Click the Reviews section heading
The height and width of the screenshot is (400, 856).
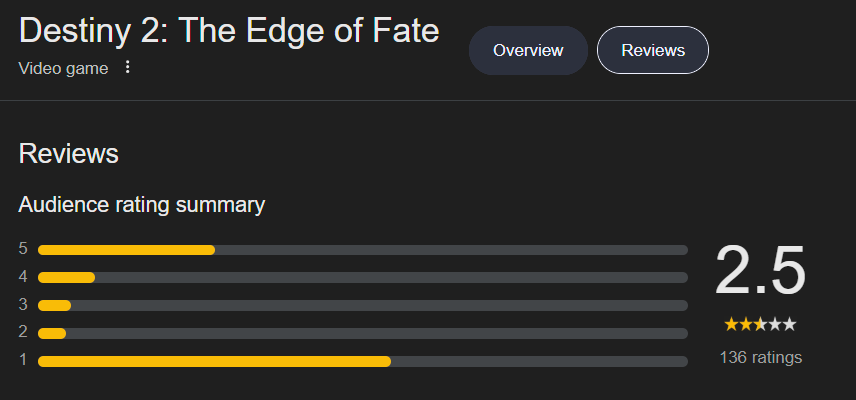click(x=69, y=154)
